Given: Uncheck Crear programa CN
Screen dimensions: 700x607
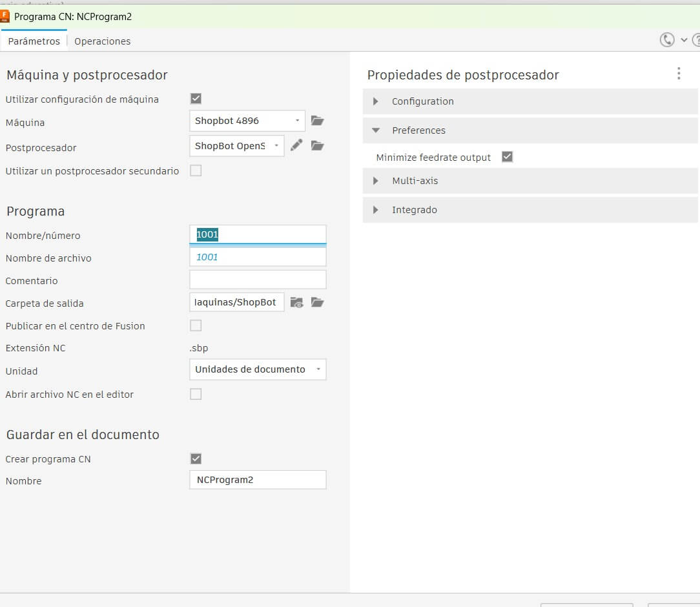Looking at the screenshot, I should pos(196,458).
